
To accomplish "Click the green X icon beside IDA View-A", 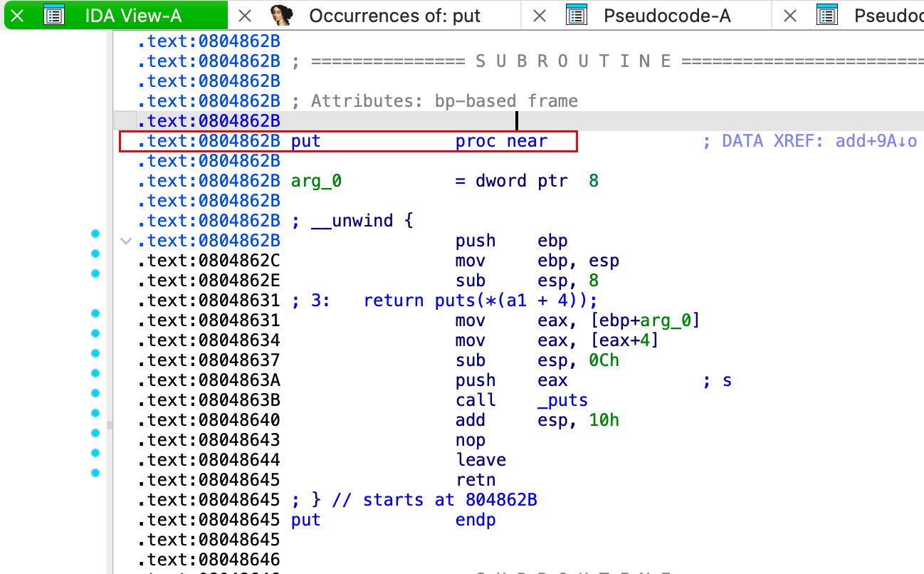I will pos(16,15).
